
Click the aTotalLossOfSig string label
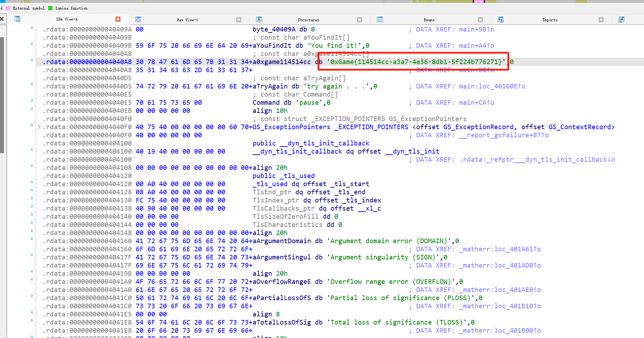point(282,322)
